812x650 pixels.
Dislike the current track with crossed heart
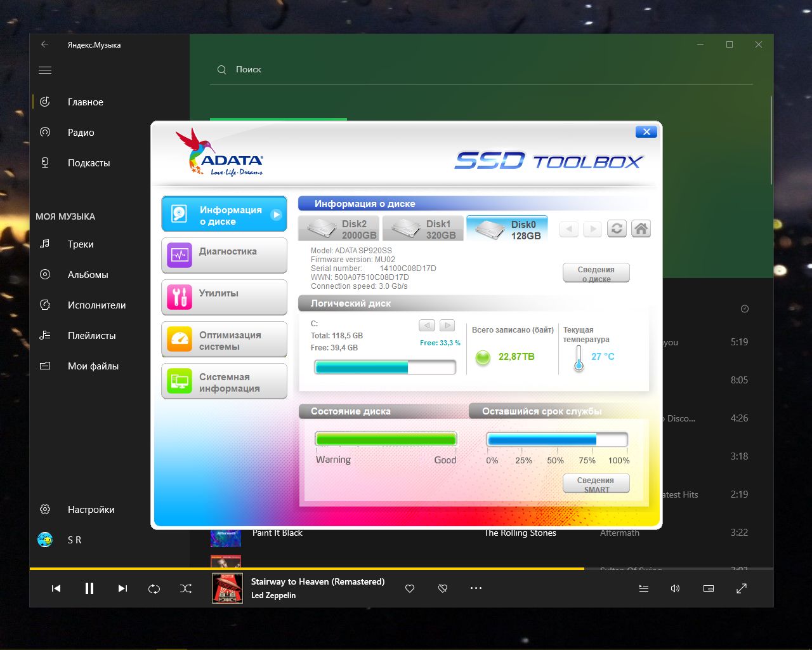(x=443, y=588)
